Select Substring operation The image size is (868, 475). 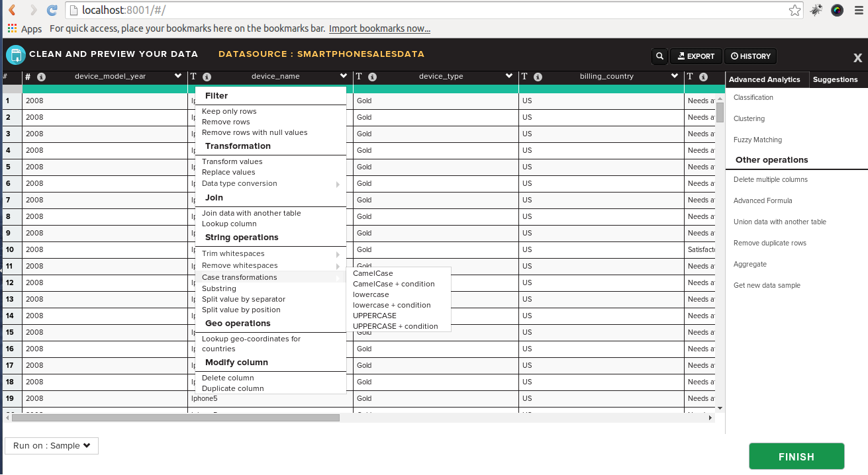[219, 288]
